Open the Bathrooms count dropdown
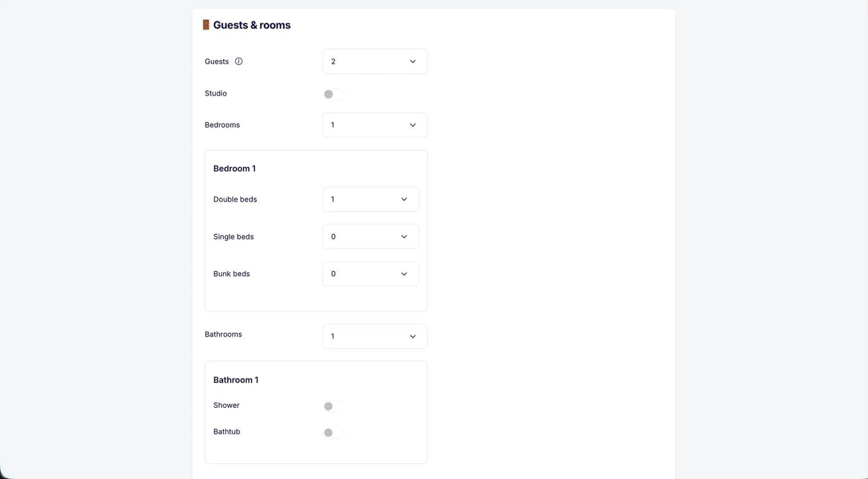Image resolution: width=868 pixels, height=479 pixels. point(375,336)
